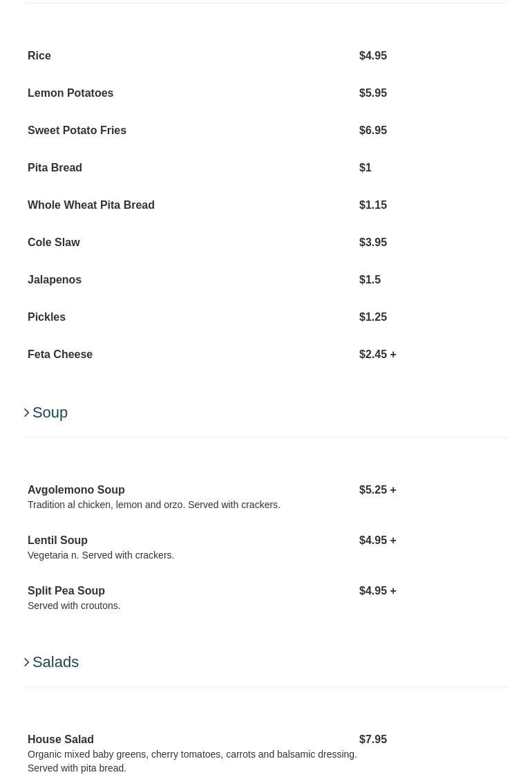Select the Cole Slaw item
Image resolution: width=532 pixels, height=777 pixels.
(x=54, y=243)
